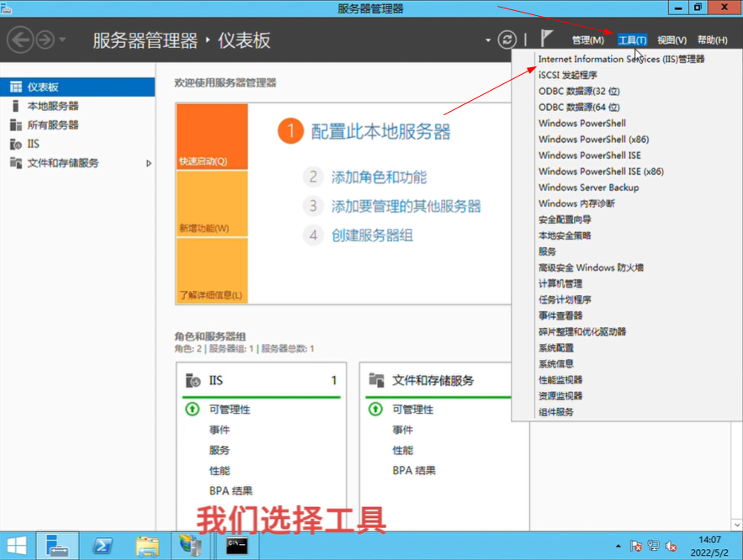Click 创建服务器组 link

pyautogui.click(x=372, y=235)
